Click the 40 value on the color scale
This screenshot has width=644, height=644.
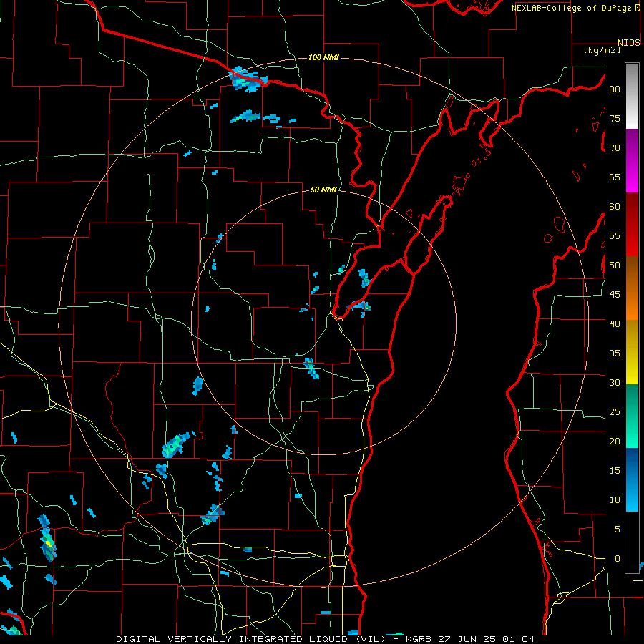pos(615,323)
